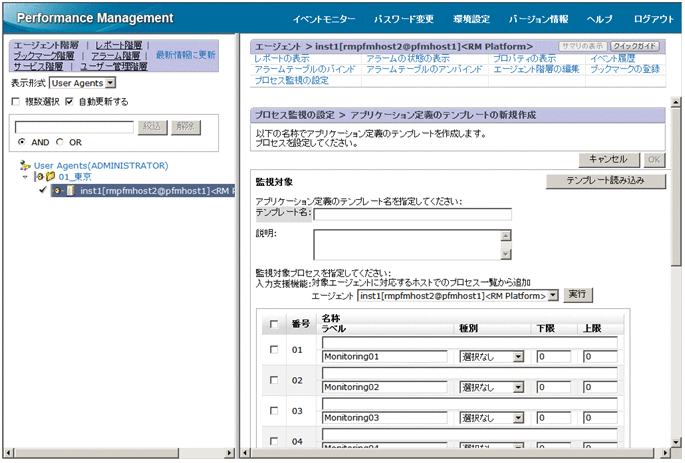Screen dimensions: 685x463
Task: Click left pane horizontal scrollbar right arrow
Action: 230,453
